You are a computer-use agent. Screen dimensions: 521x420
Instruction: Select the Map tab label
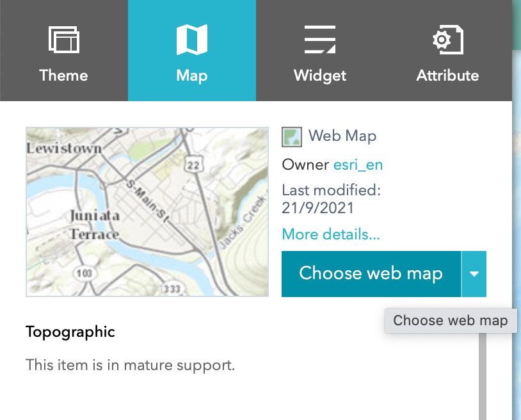192,76
